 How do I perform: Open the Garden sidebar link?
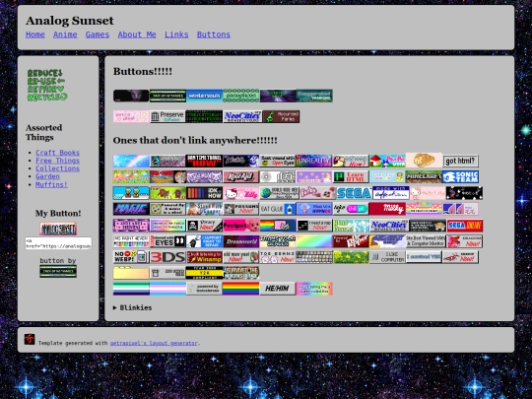point(47,176)
